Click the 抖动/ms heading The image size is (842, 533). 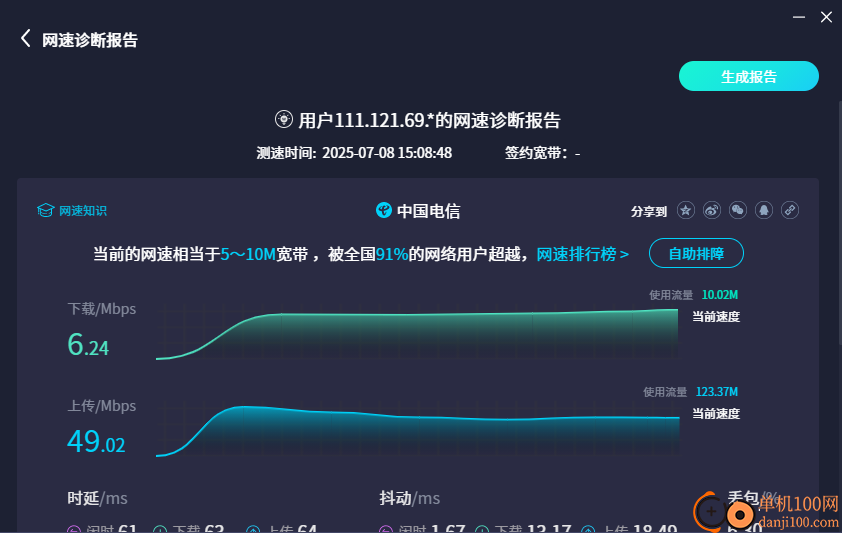click(410, 498)
